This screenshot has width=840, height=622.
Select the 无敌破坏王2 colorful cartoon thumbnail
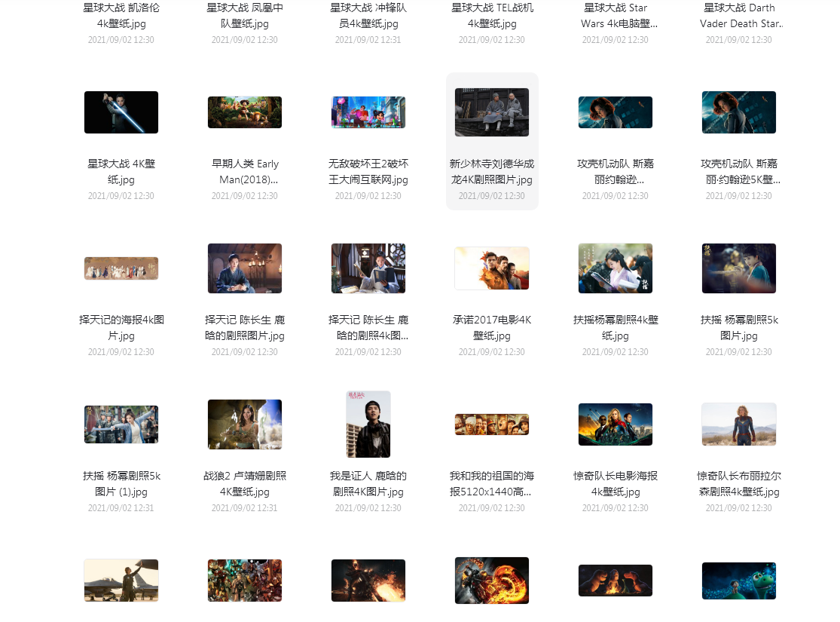click(x=368, y=112)
